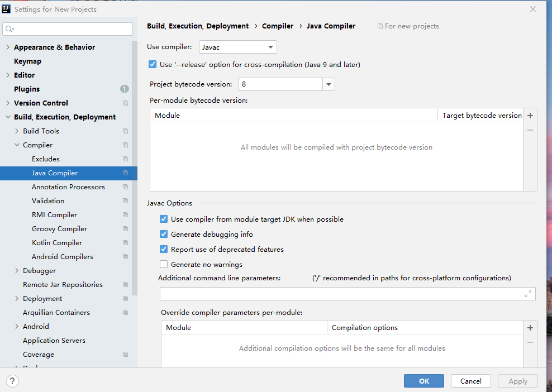Click the For new projects icon in header
This screenshot has height=392, width=552.
coord(380,26)
